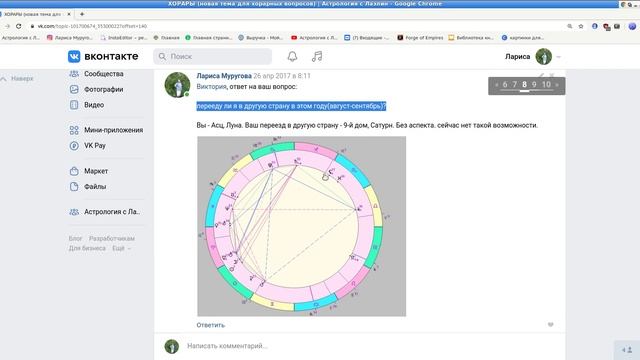The image size is (640, 360).
Task: Open Сообщества in the sidebar
Action: click(104, 74)
